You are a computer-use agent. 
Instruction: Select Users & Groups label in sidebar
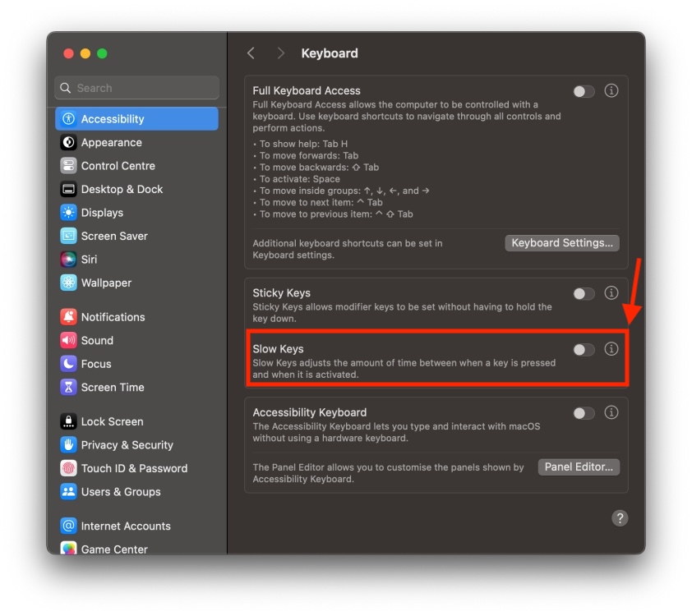[121, 492]
